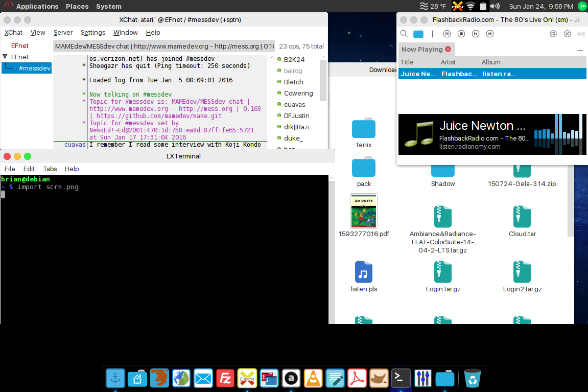Open the Help menu in XChat
588x392 pixels.
pyautogui.click(x=153, y=33)
